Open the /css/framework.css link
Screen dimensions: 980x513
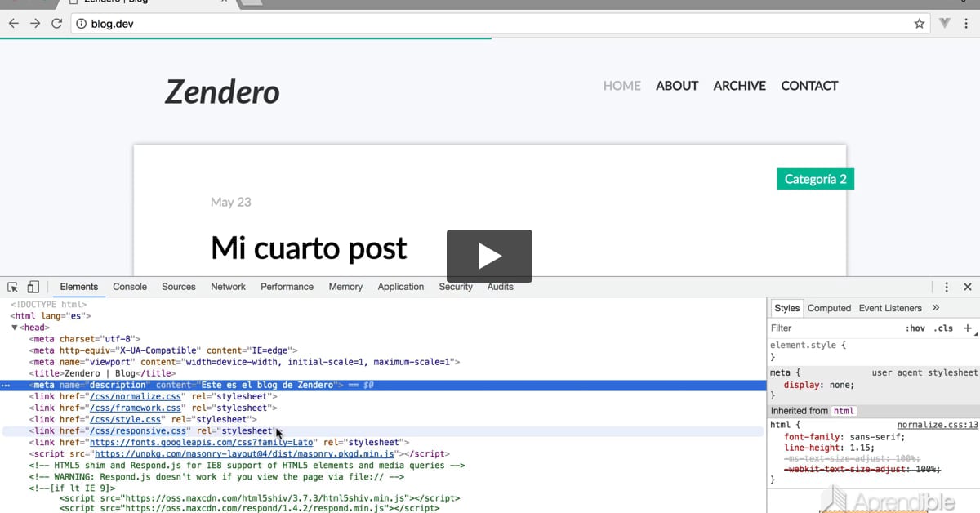pyautogui.click(x=135, y=408)
